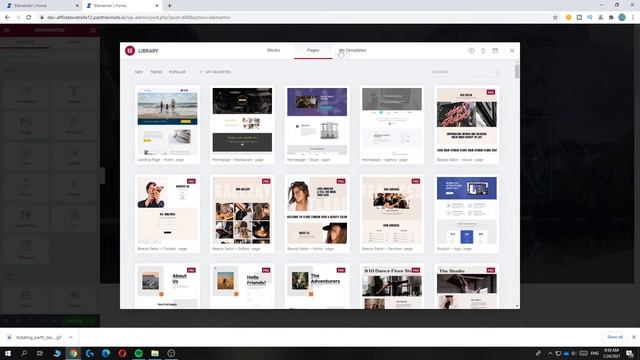Open Beauty Salon Services template thumbnail
This screenshot has width=640, height=360.
[392, 210]
